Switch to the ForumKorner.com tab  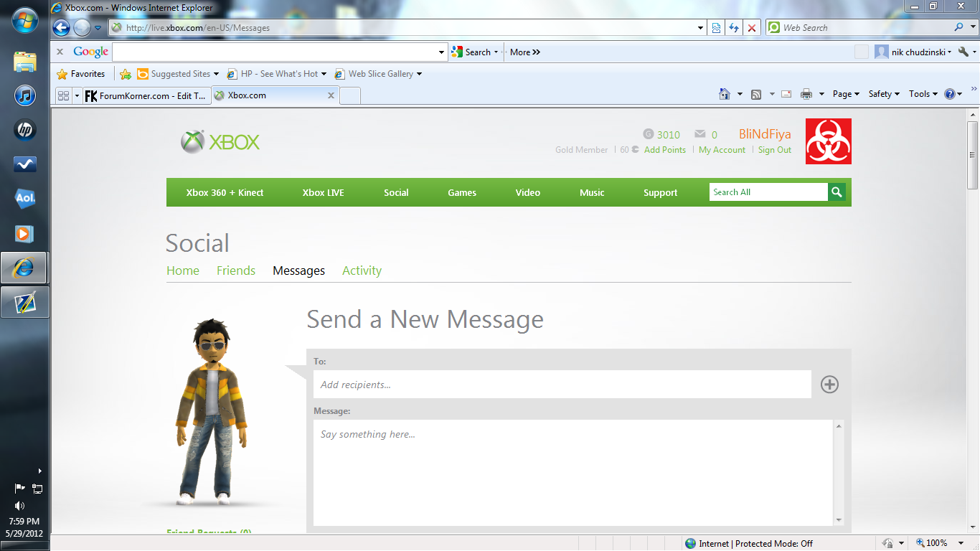coord(146,95)
